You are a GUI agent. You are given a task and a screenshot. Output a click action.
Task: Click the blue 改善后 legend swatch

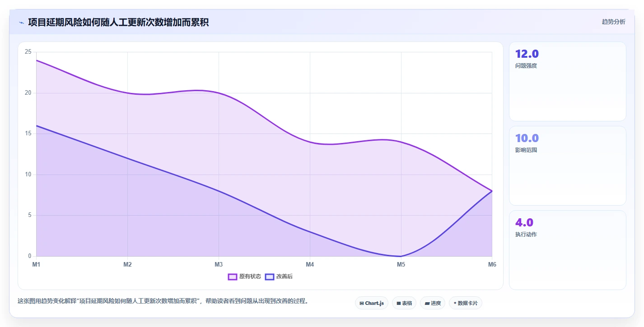coord(270,276)
